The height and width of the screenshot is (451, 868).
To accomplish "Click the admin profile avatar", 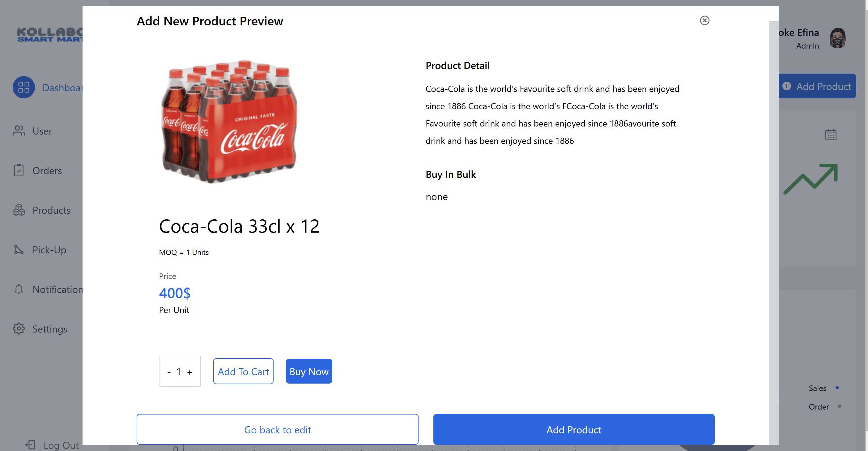I will [x=838, y=38].
